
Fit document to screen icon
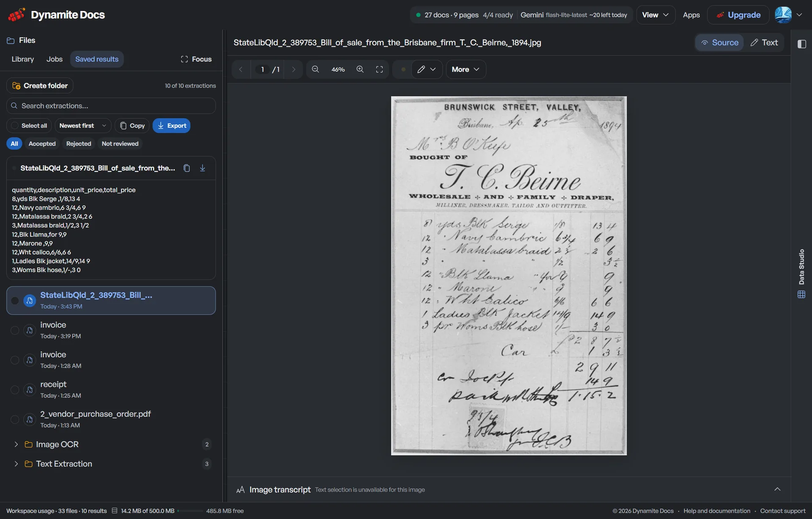tap(379, 69)
